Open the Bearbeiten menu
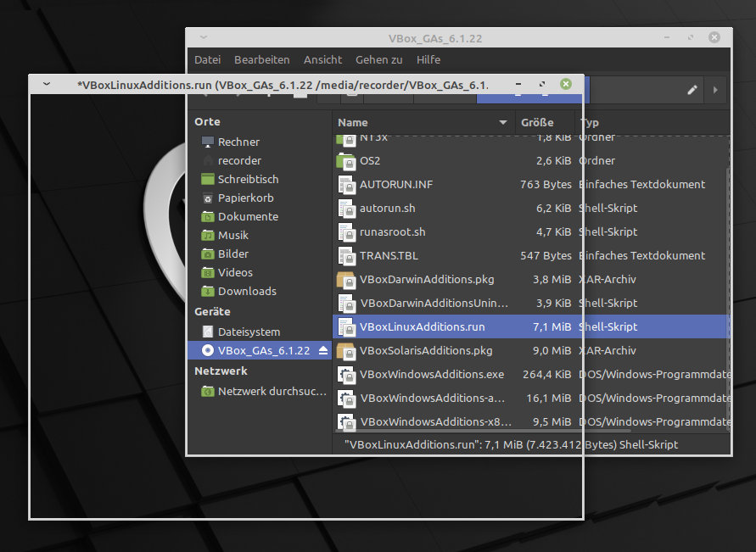The height and width of the screenshot is (552, 756). click(262, 59)
